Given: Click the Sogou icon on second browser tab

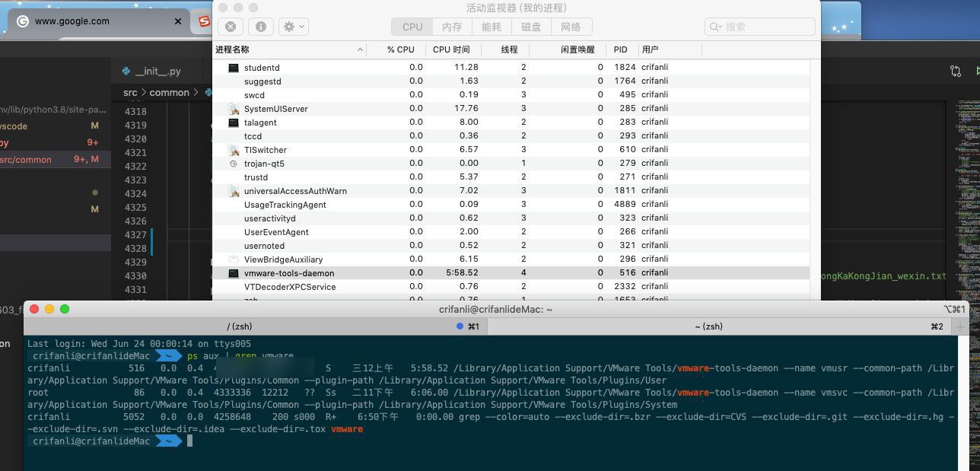Looking at the screenshot, I should [204, 21].
